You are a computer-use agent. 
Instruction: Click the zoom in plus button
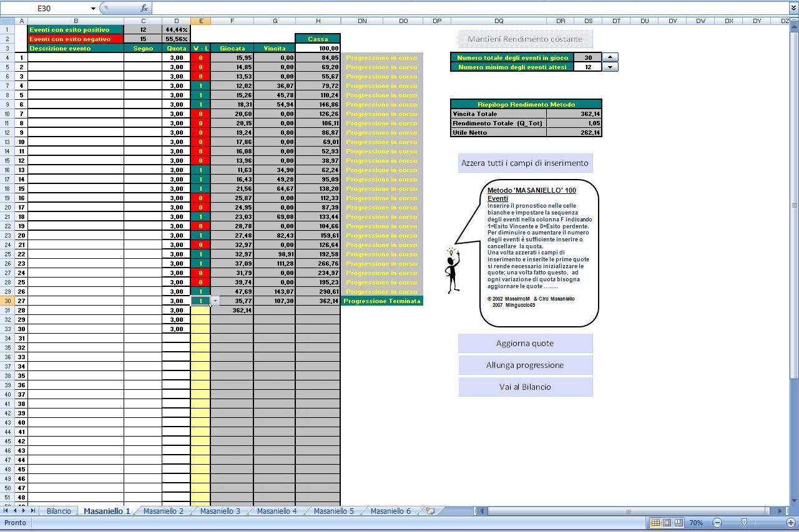click(x=790, y=523)
